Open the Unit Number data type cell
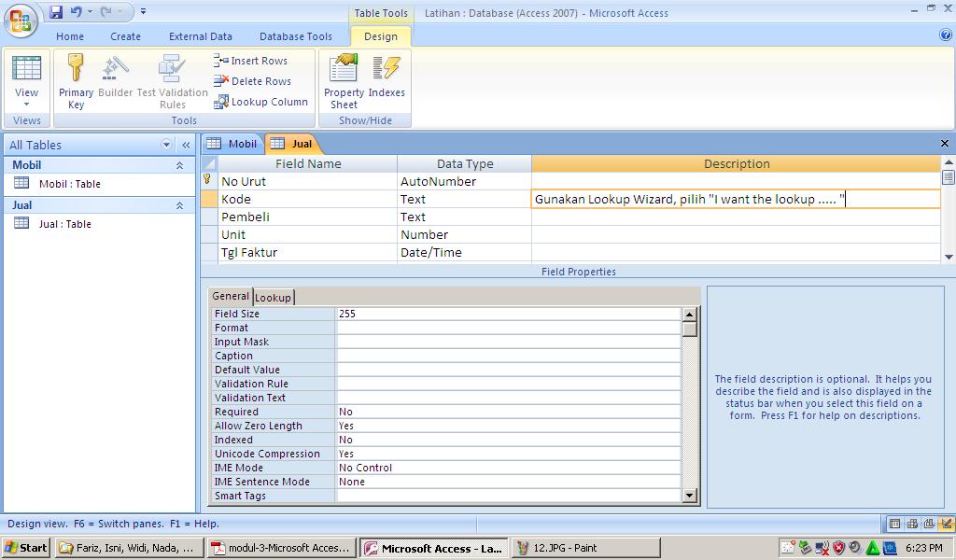The height and width of the screenshot is (560, 956). 464,234
